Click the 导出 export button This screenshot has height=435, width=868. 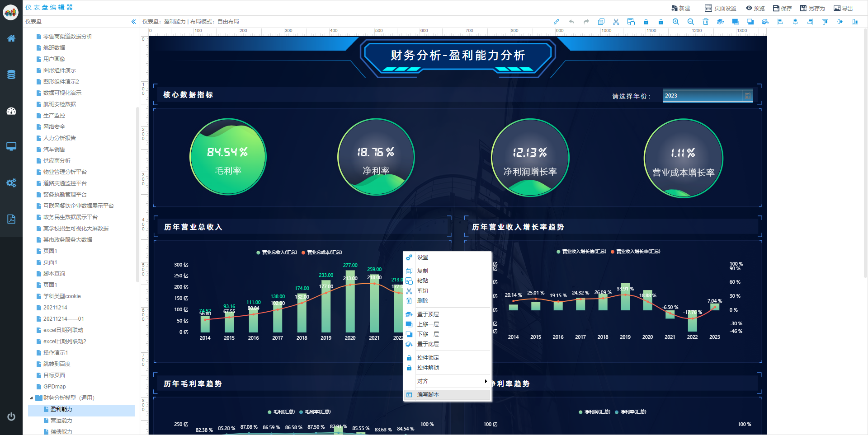[843, 8]
